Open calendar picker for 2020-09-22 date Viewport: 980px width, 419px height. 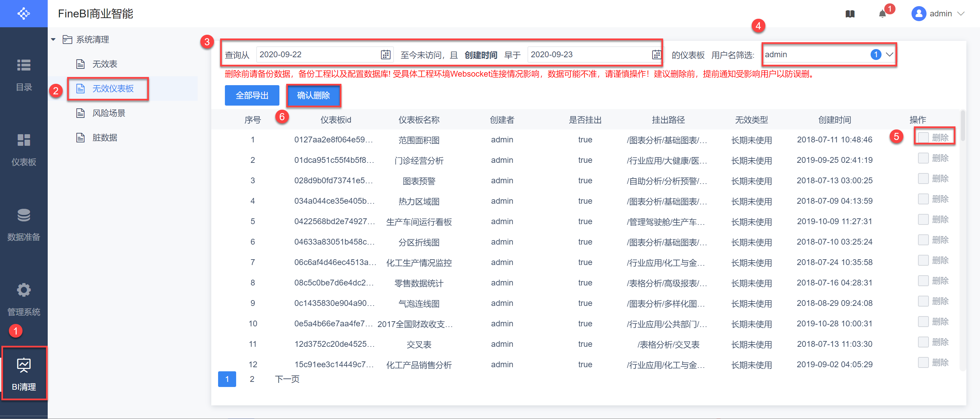(x=385, y=55)
